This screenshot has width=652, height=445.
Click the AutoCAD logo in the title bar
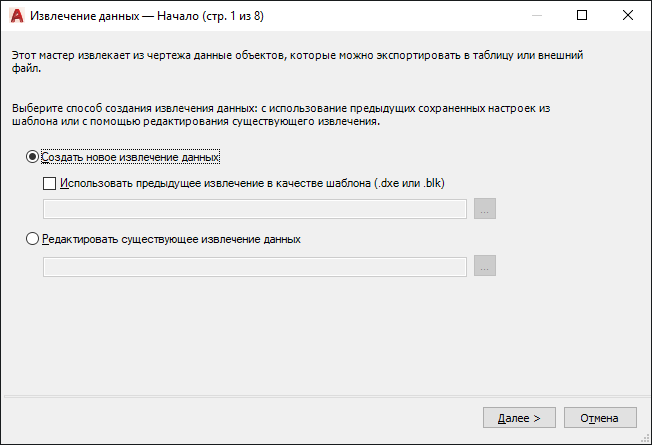tap(17, 16)
